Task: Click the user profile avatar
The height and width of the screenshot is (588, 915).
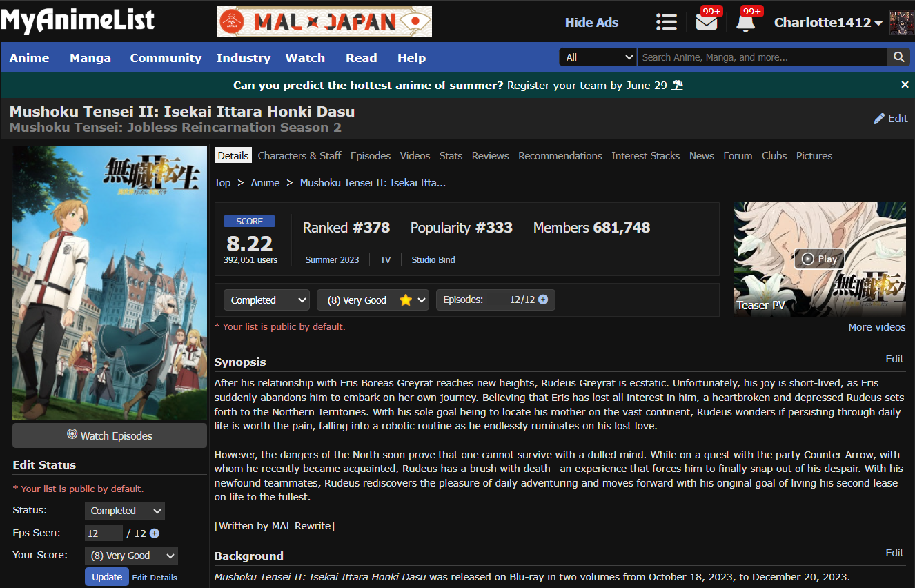Action: pyautogui.click(x=901, y=23)
